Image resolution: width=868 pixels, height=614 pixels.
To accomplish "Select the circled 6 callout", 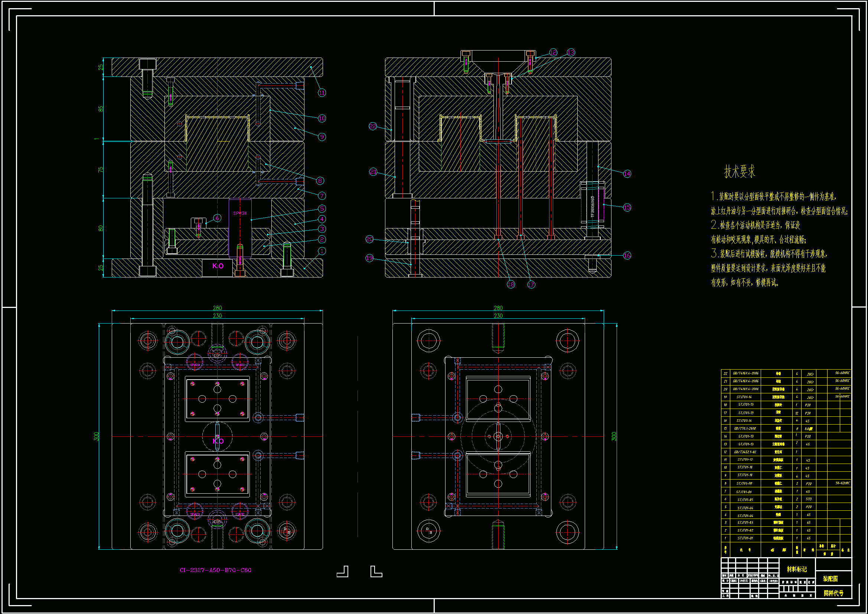I will pos(217,218).
